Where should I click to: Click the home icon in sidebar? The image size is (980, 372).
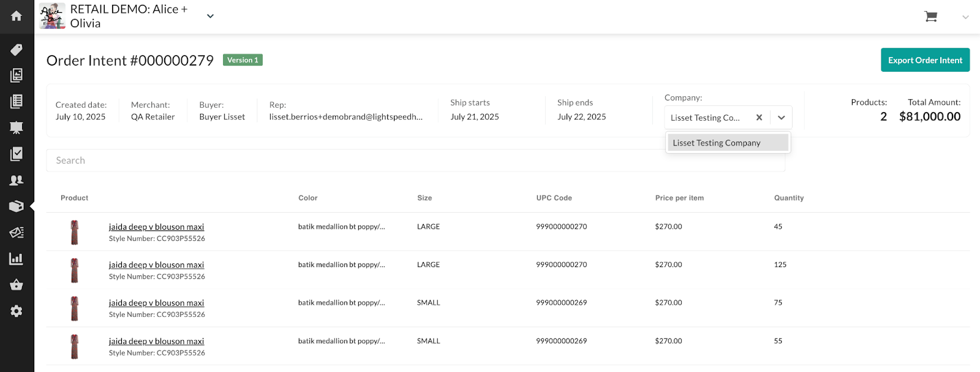[17, 16]
